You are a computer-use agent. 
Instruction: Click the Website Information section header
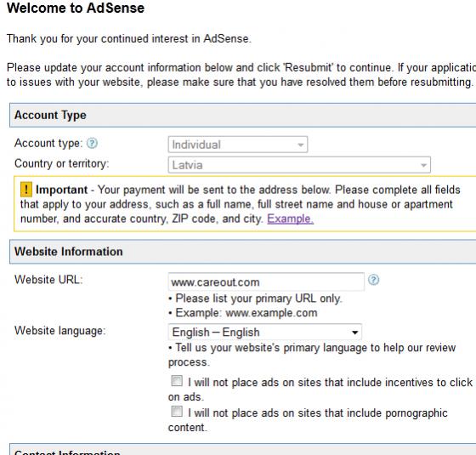coord(242,252)
